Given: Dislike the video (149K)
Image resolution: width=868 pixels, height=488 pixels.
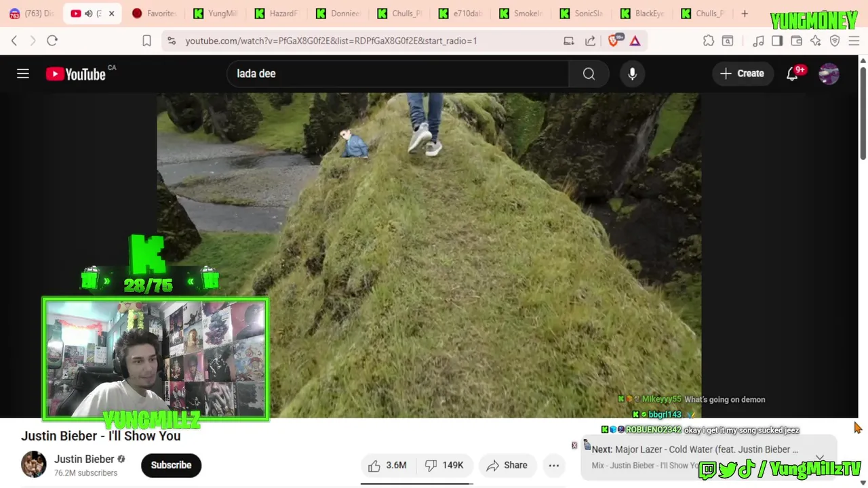Looking at the screenshot, I should (x=445, y=465).
